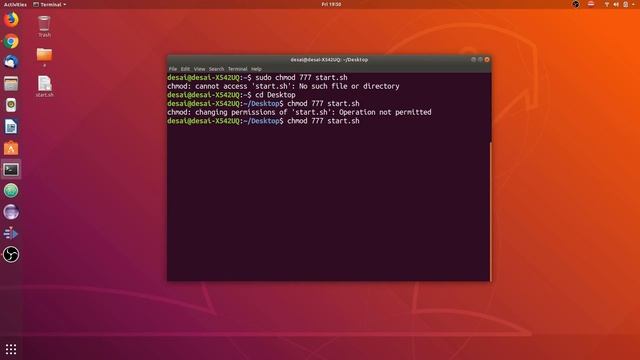Open the Terminal menu in the menubar
This screenshot has height=360, width=640.
point(238,69)
